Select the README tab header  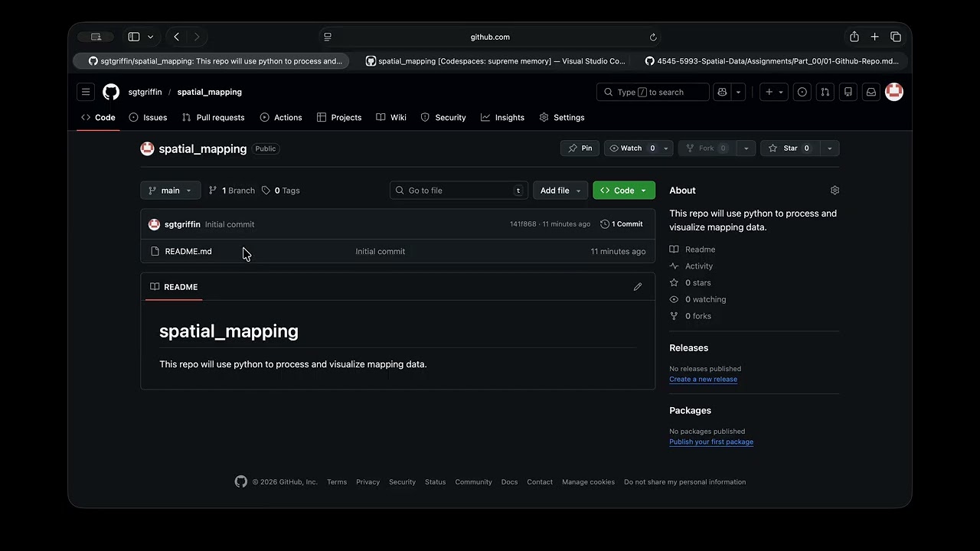[x=174, y=287]
